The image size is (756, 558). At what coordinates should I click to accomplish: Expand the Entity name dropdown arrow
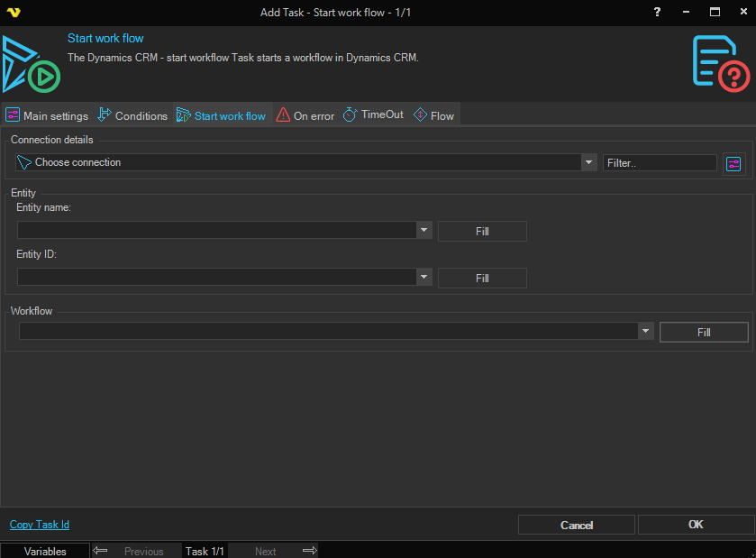[x=424, y=231]
